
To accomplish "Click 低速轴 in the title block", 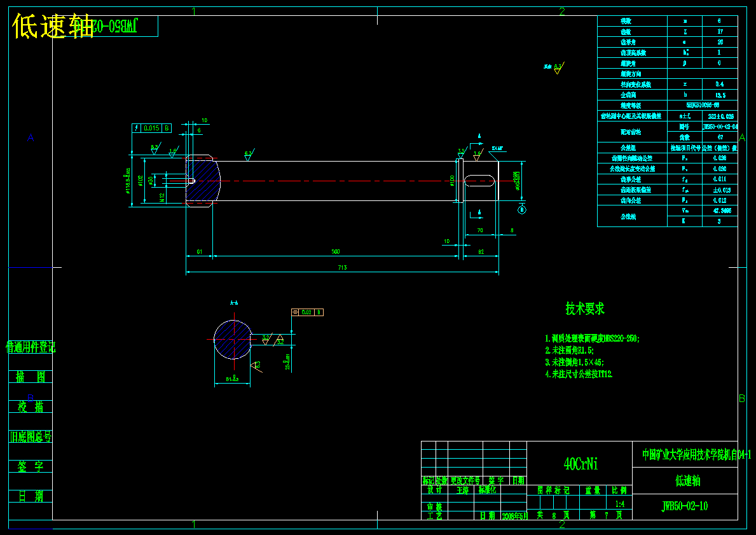I will click(x=687, y=480).
